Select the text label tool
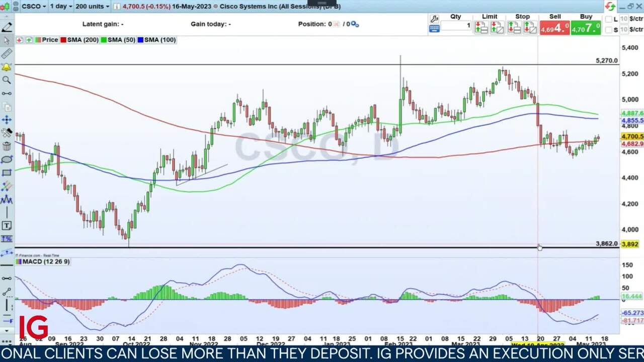Screen dimensions: 644x362 tap(7, 226)
